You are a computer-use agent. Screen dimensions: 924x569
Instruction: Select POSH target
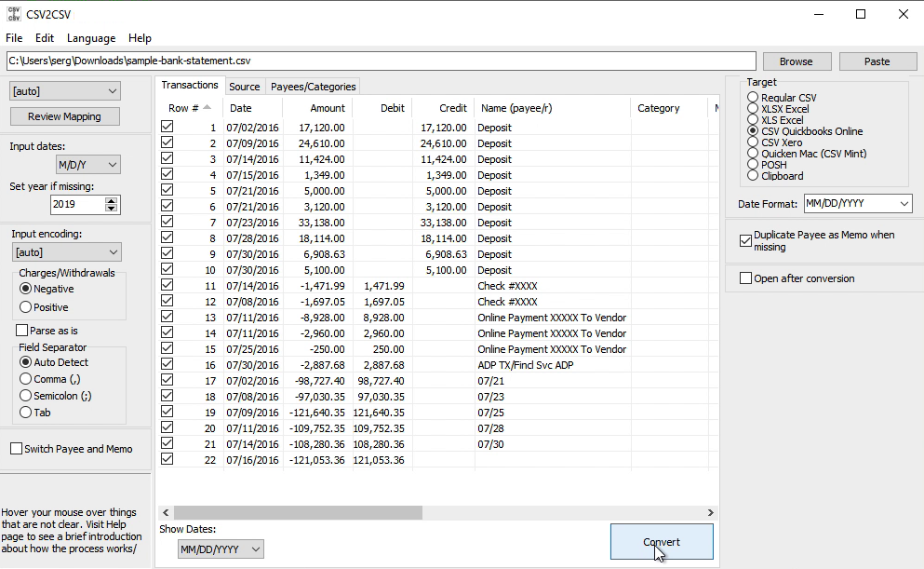pyautogui.click(x=753, y=165)
